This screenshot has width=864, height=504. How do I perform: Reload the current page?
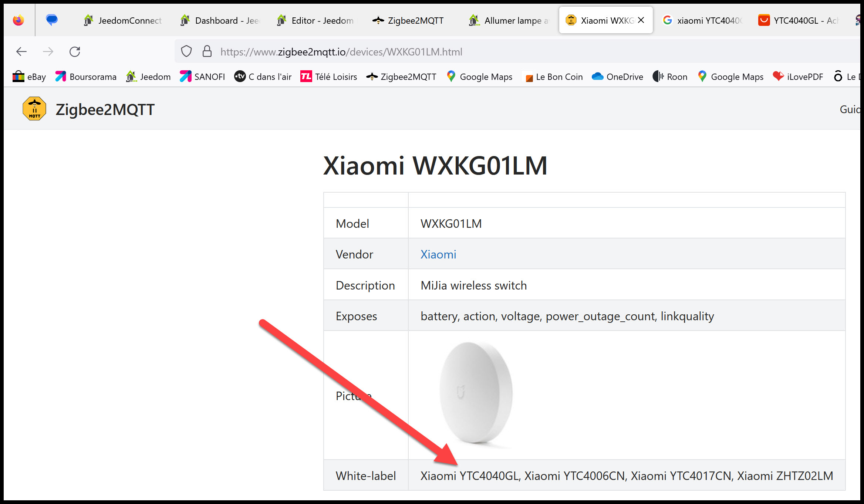[x=75, y=51]
